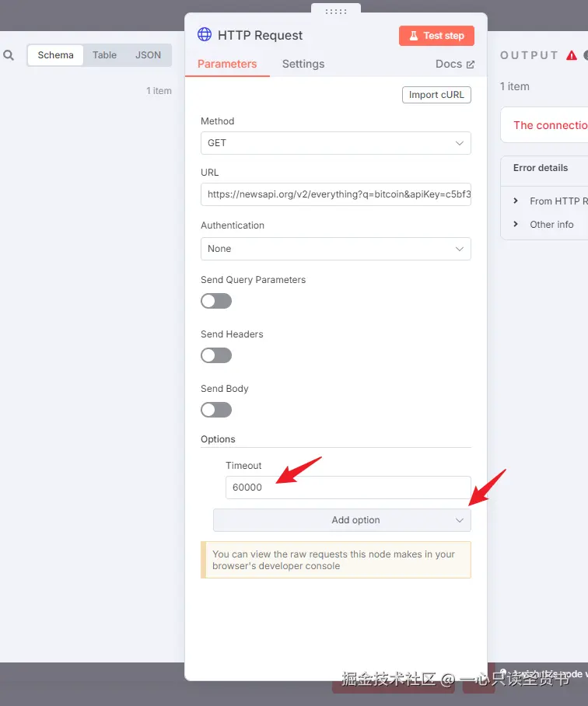
Task: Enable the Send Headers switch
Action: (216, 355)
